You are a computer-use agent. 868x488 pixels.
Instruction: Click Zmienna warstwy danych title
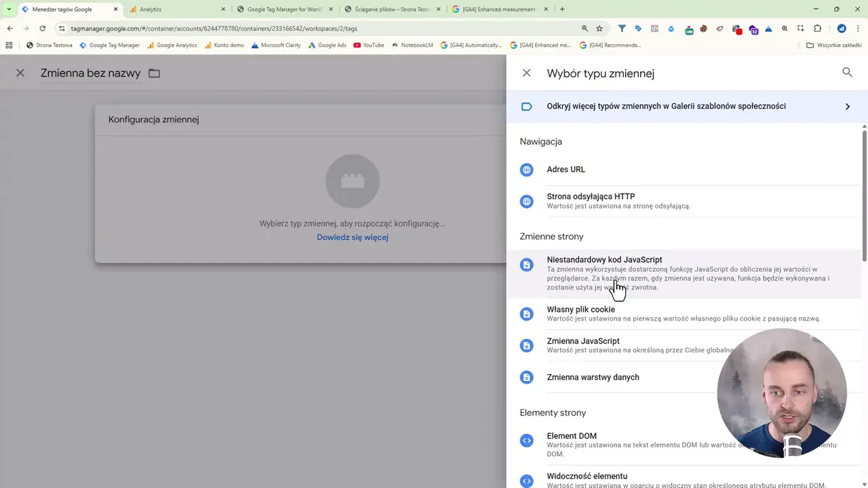[593, 377]
